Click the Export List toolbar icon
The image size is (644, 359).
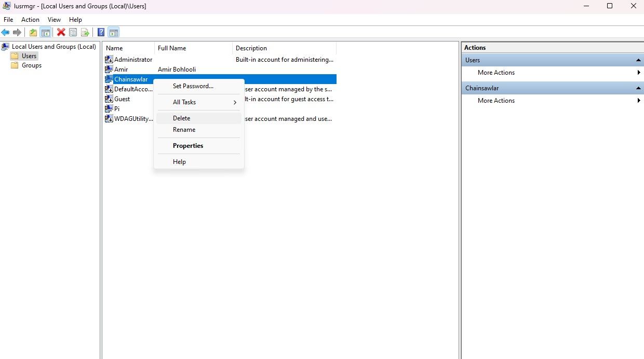pos(85,32)
